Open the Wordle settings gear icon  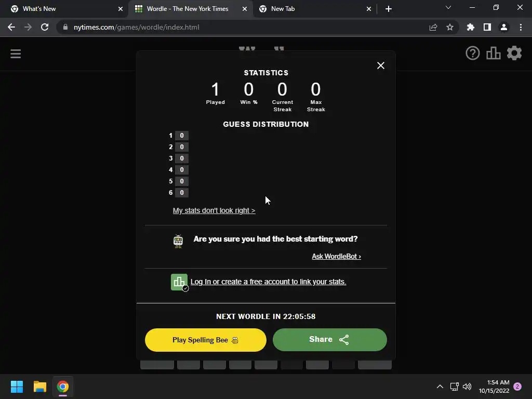[514, 54]
